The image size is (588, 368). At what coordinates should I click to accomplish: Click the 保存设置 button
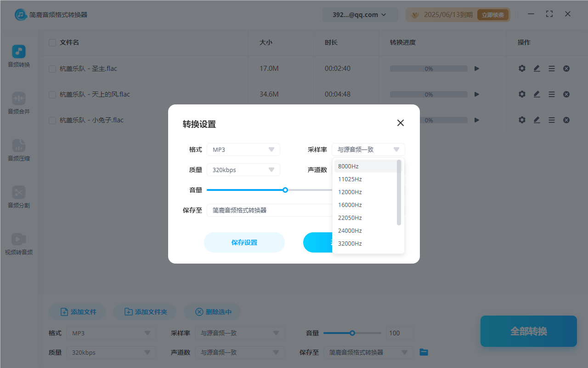pyautogui.click(x=244, y=242)
